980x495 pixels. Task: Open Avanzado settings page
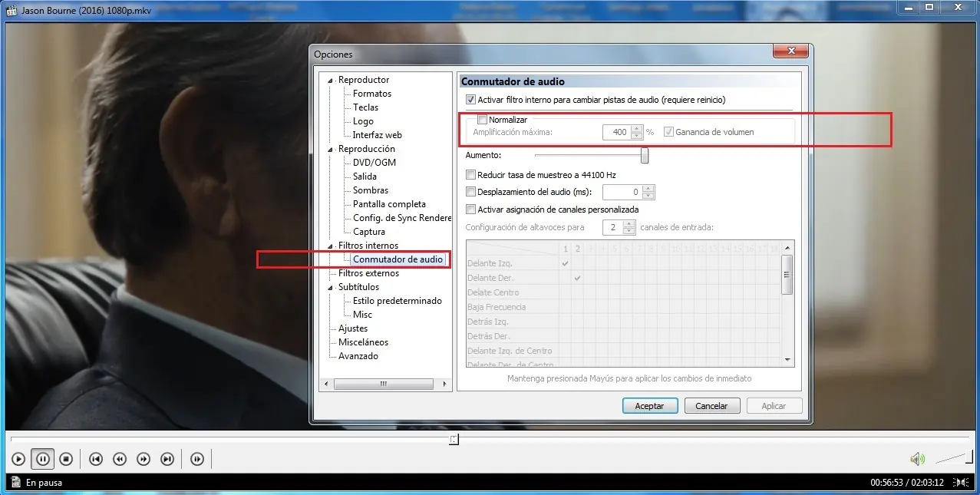pos(358,356)
